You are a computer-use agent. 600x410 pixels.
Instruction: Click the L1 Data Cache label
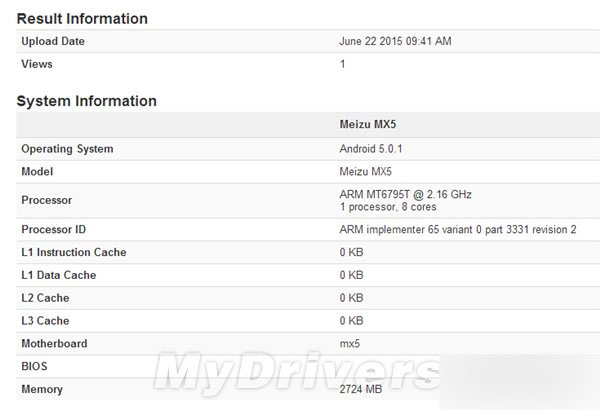click(x=69, y=275)
